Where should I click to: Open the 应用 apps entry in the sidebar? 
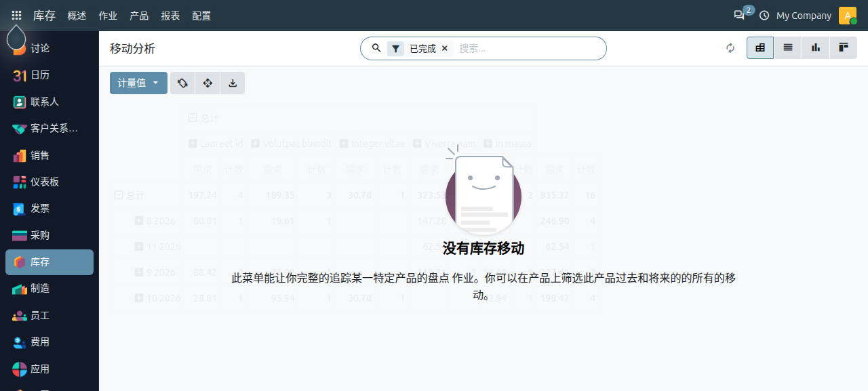pos(50,369)
